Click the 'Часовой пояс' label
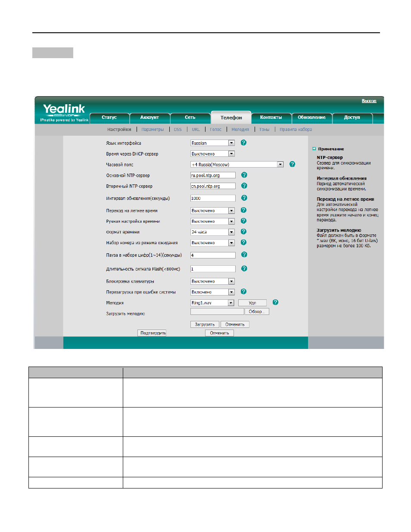Viewport: 411px width, 532px height. click(x=120, y=165)
